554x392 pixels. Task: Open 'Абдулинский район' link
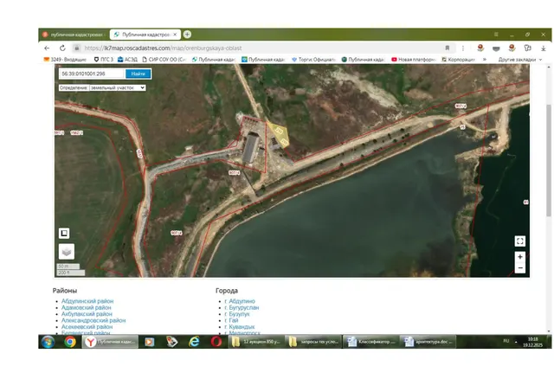coord(87,301)
